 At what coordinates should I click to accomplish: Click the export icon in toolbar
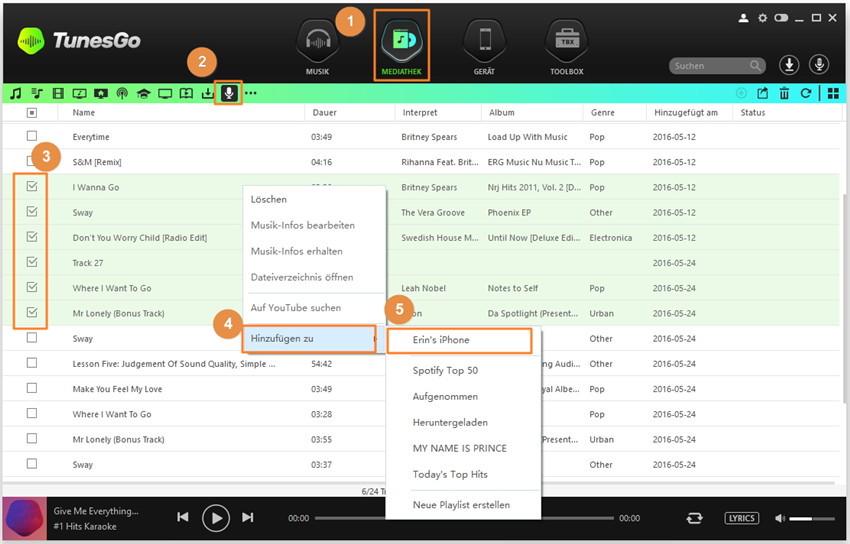point(763,93)
